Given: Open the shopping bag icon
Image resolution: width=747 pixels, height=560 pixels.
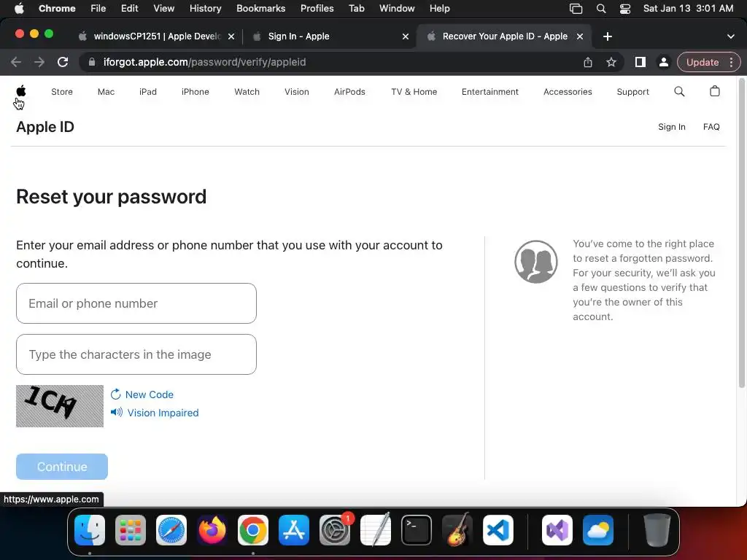Looking at the screenshot, I should coord(715,91).
